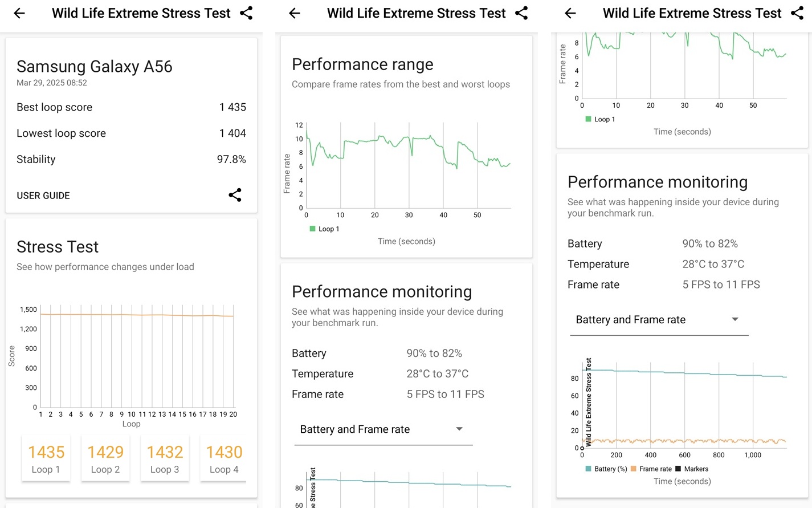Select the Loop 2 score card 1429

(105, 458)
